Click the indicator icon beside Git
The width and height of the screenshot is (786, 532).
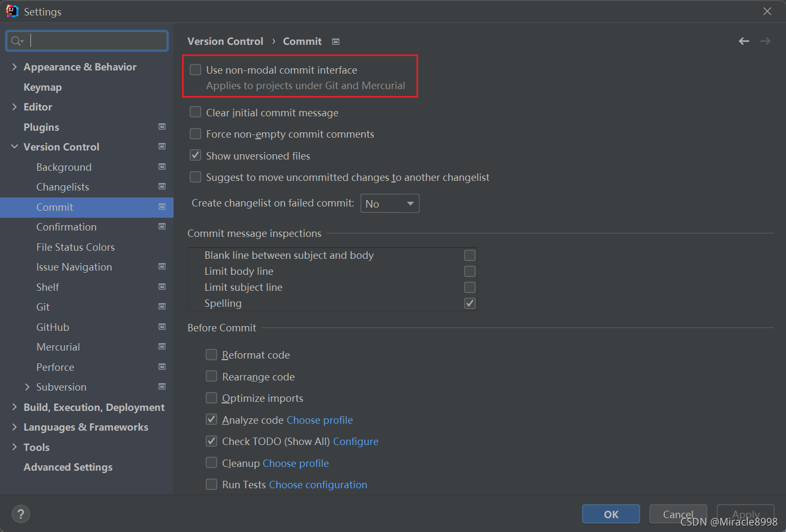[x=162, y=306]
